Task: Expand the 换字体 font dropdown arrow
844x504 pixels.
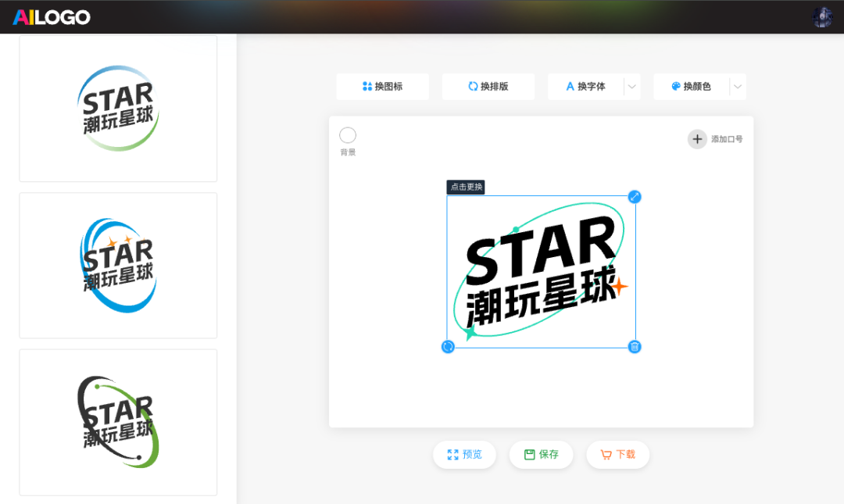Action: click(631, 86)
